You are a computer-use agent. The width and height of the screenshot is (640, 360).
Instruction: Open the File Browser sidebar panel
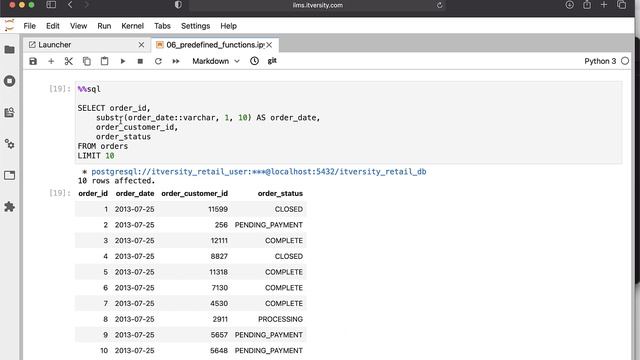(x=9, y=50)
